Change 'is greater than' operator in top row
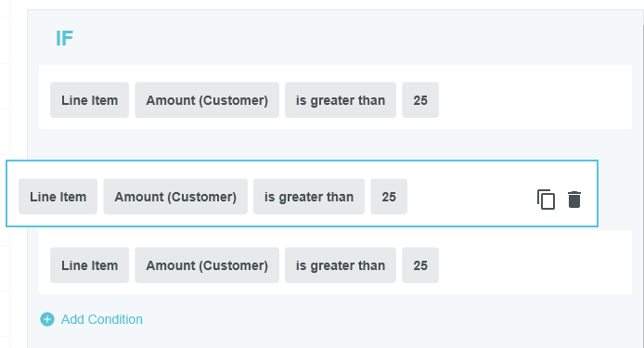This screenshot has width=644, height=348. pos(341,100)
